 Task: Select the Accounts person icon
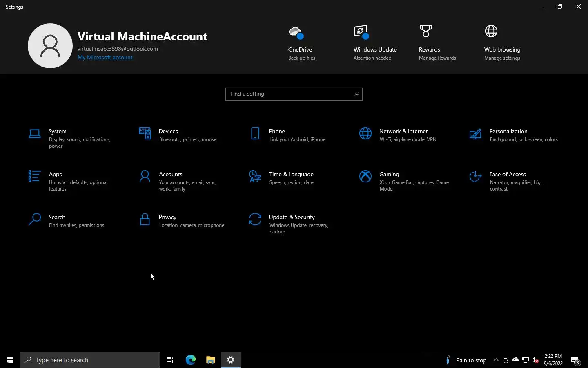[x=145, y=176]
